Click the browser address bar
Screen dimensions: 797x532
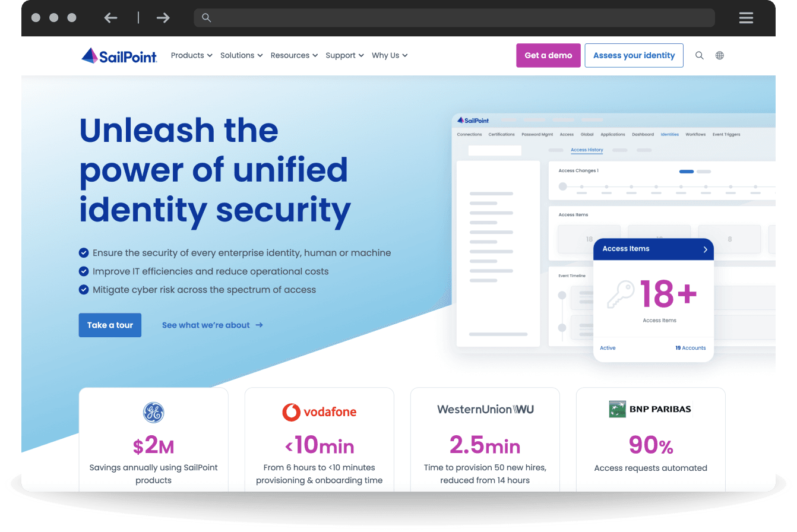[x=454, y=18]
